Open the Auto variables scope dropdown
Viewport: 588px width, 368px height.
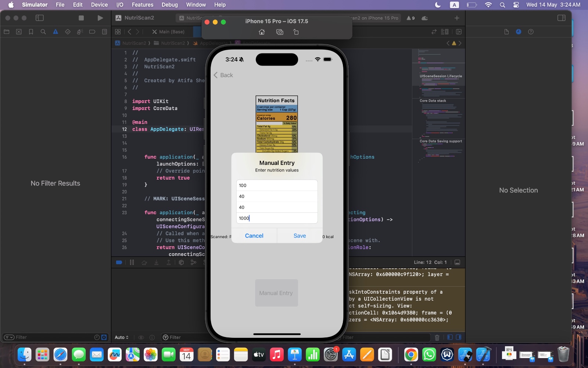click(121, 337)
